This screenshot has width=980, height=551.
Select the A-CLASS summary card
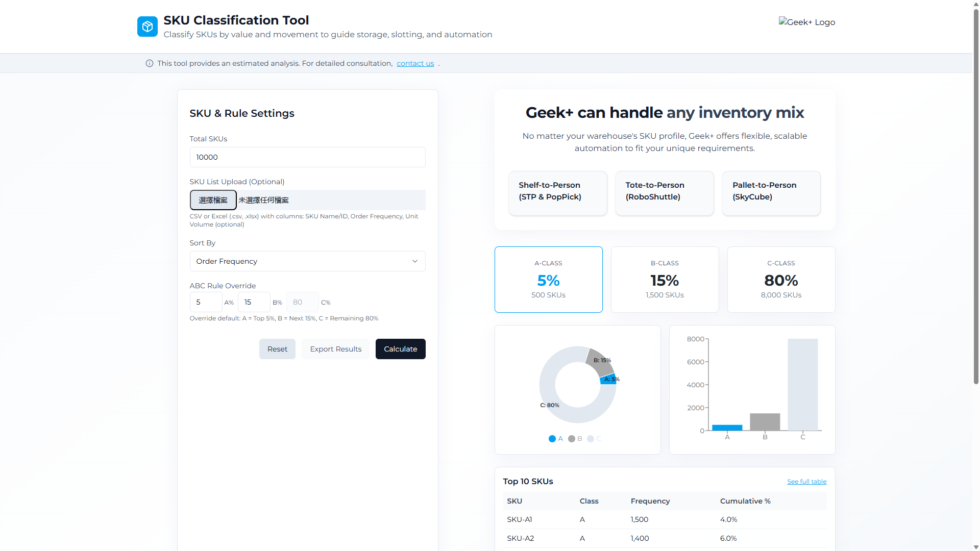click(548, 279)
